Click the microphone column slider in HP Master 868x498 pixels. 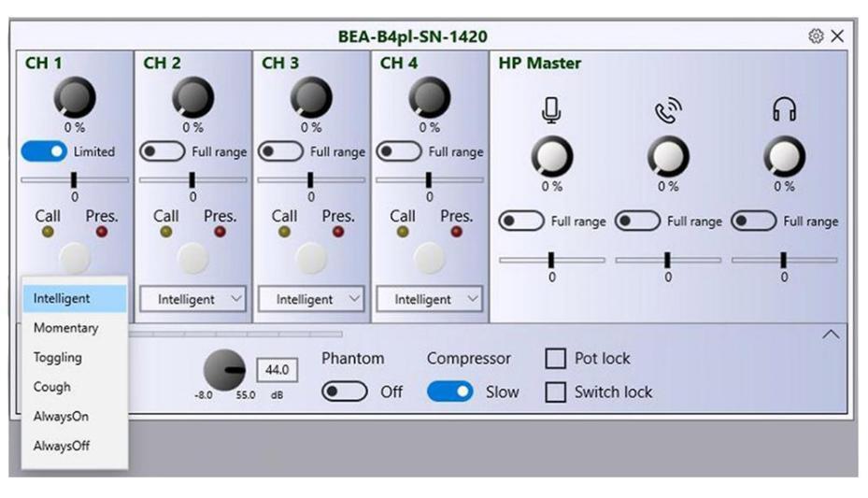551,260
